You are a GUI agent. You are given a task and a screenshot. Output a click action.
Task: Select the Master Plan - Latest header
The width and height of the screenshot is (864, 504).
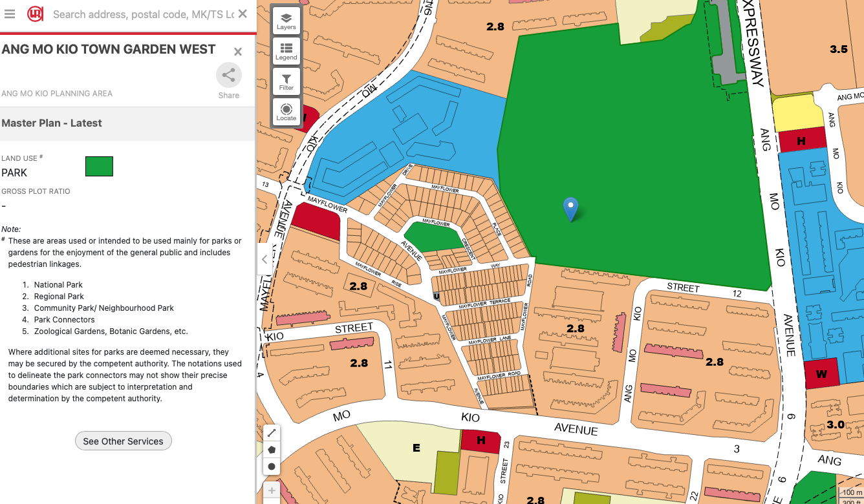[x=128, y=123]
